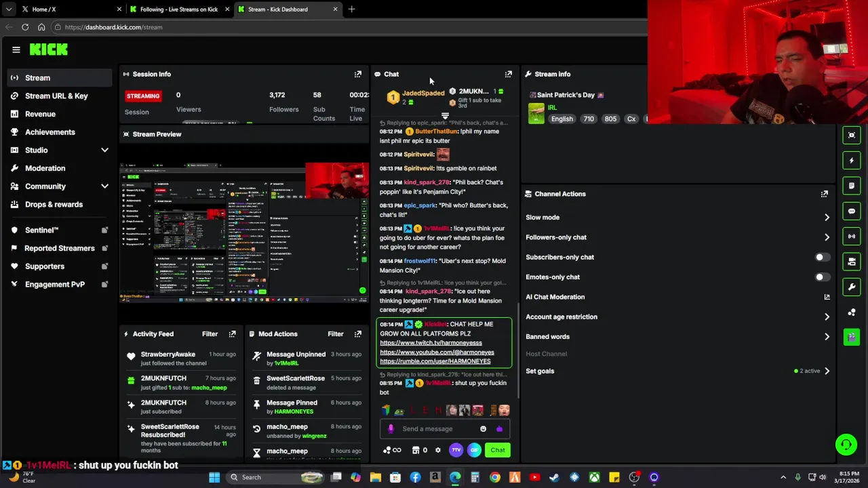Open Drops & rewards in the sidebar

pyautogui.click(x=60, y=204)
